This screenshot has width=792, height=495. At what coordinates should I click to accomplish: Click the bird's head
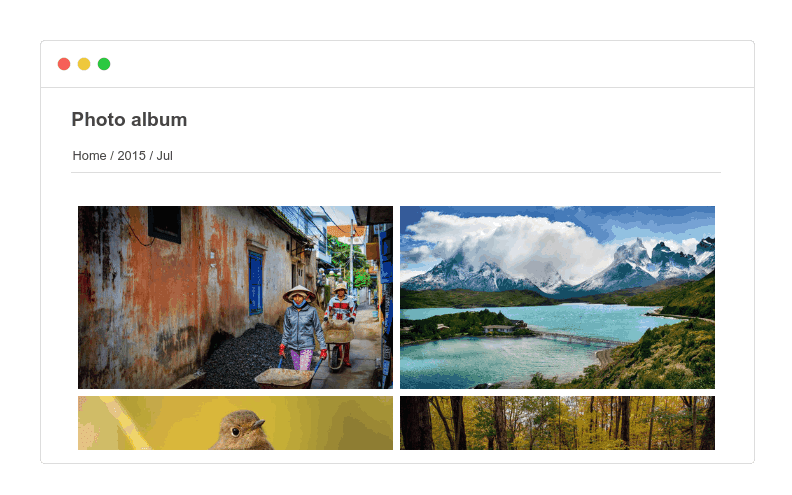coord(241,426)
